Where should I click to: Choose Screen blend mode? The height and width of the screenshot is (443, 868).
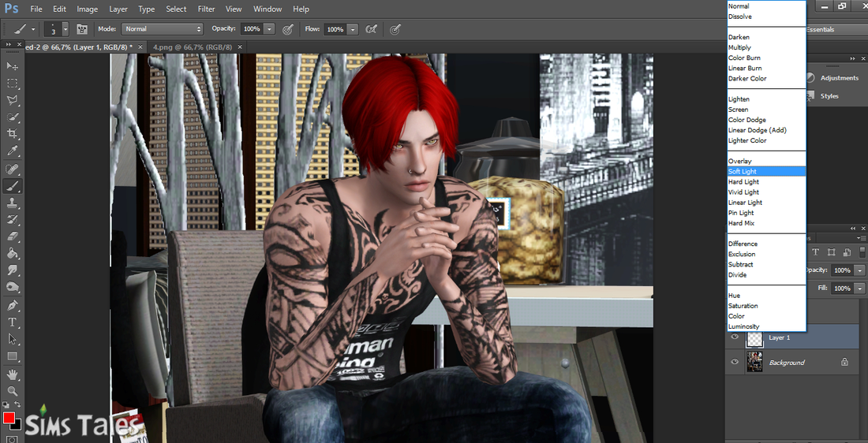tap(766, 110)
